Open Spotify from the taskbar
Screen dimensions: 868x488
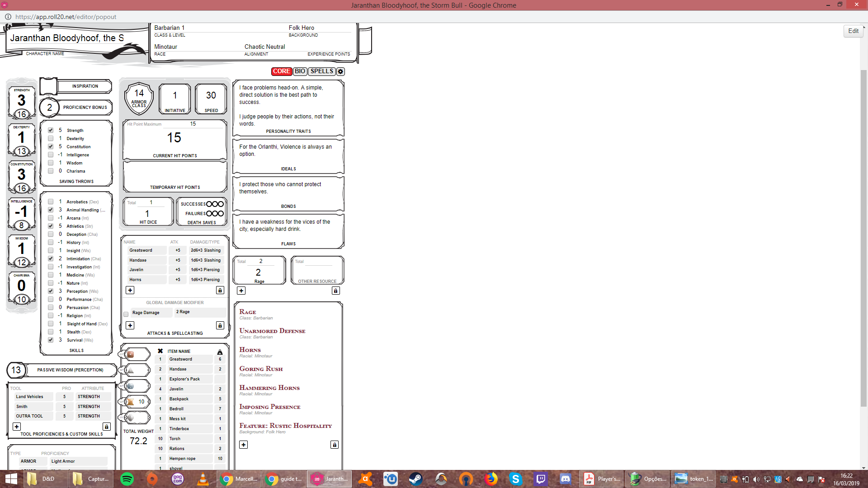(x=127, y=479)
